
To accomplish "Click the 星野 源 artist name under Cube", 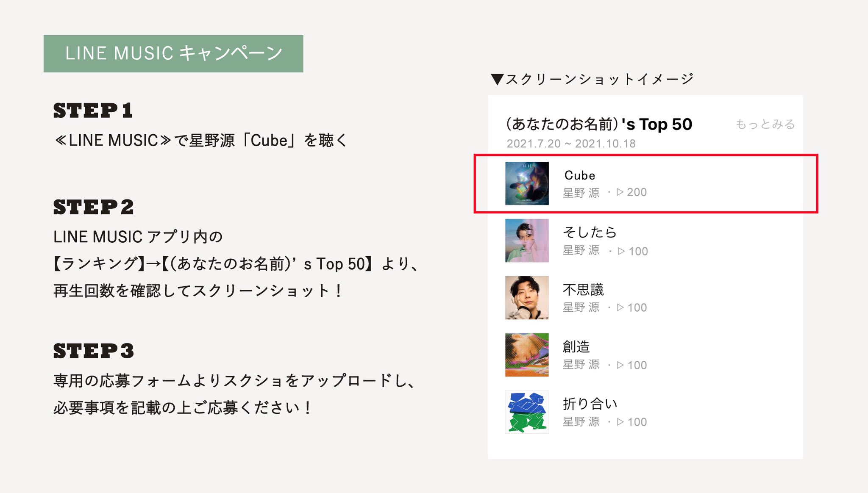I will [581, 193].
